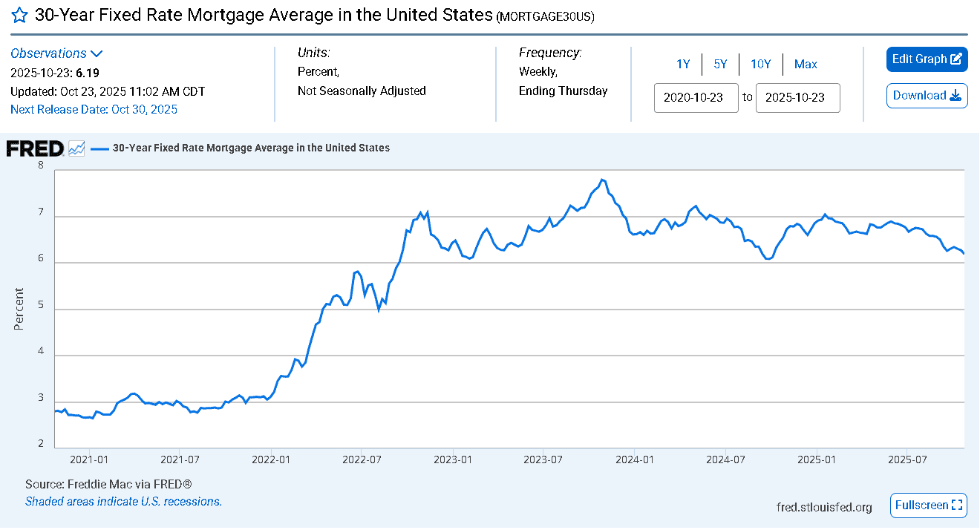This screenshot has width=980, height=530.
Task: Click the download arrow icon
Action: point(955,96)
